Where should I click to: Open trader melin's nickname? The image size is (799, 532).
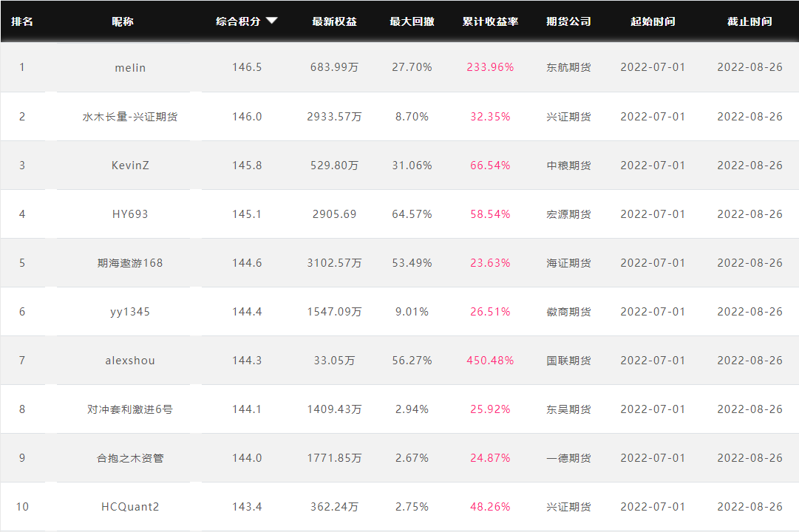click(x=130, y=68)
